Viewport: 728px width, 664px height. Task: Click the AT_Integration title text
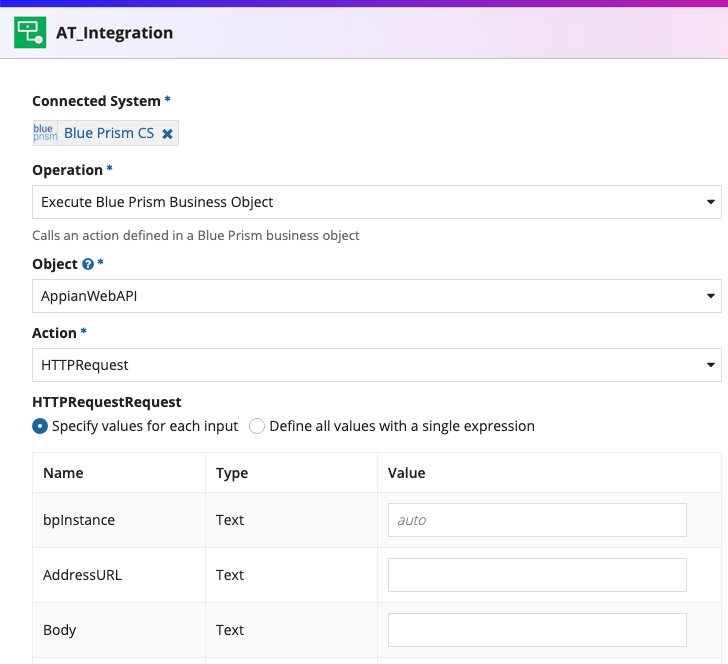tap(114, 33)
